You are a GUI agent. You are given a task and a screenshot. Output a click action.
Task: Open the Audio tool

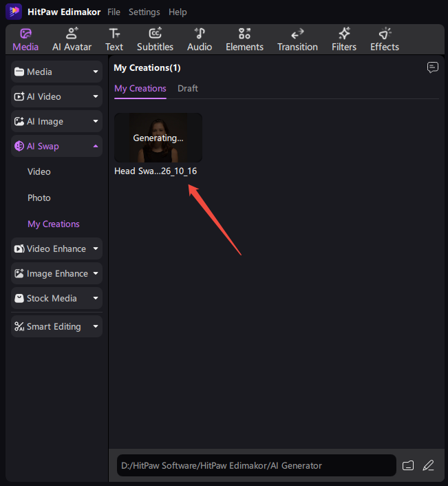tap(200, 40)
